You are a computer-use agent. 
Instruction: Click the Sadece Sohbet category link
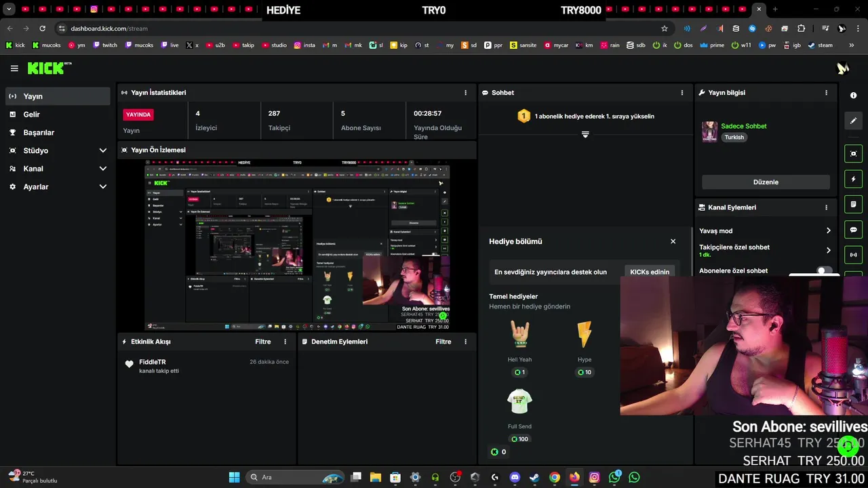(744, 126)
